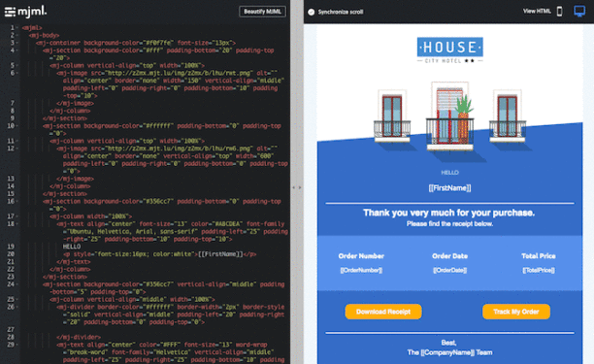
Task: Click the House City Hotel logo image
Action: pos(449,50)
